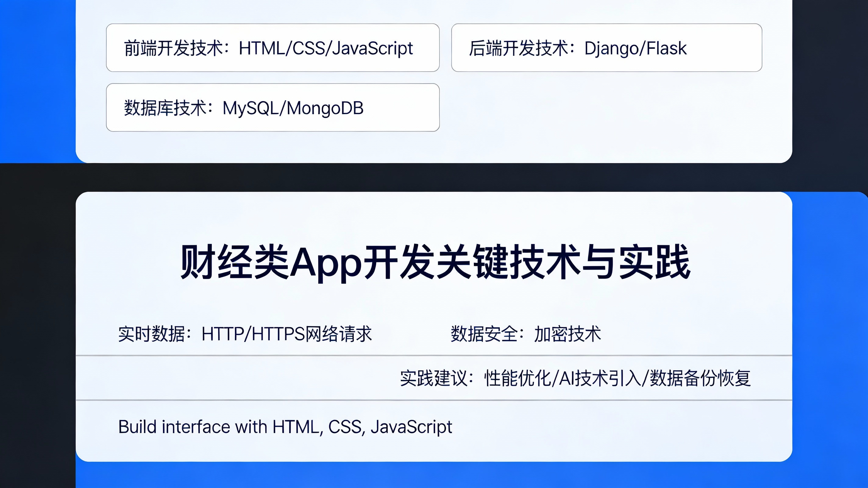Click the MySQL/MongoDB value text

(x=294, y=108)
